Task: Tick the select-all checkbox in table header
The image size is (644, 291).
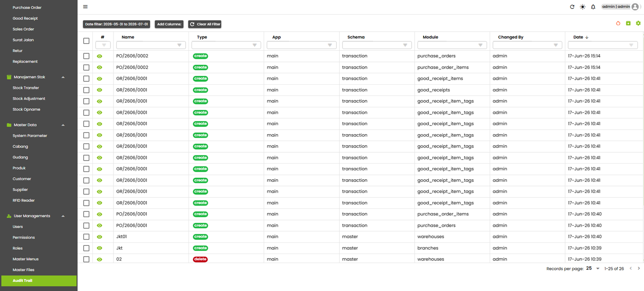Action: click(x=86, y=41)
